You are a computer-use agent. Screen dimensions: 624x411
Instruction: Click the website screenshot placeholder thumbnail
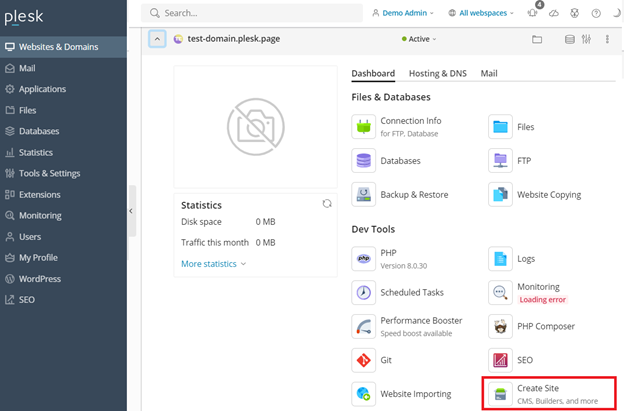point(255,127)
